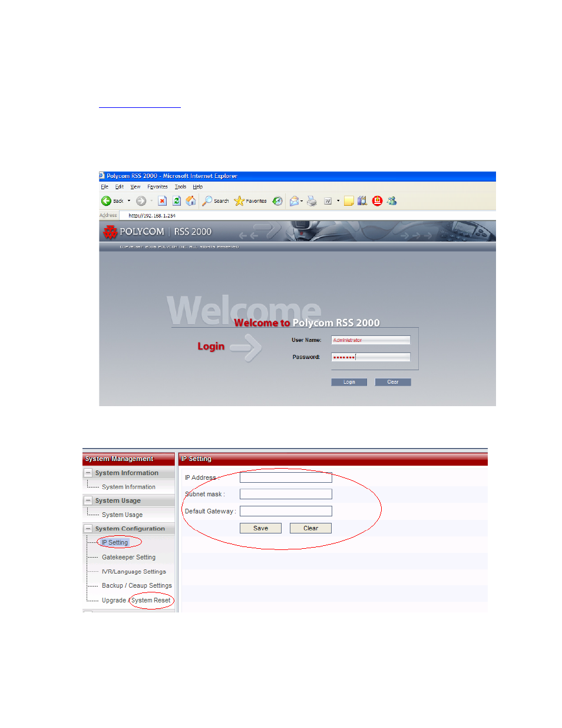Open the File menu
The width and height of the screenshot is (562, 728).
pyautogui.click(x=104, y=187)
